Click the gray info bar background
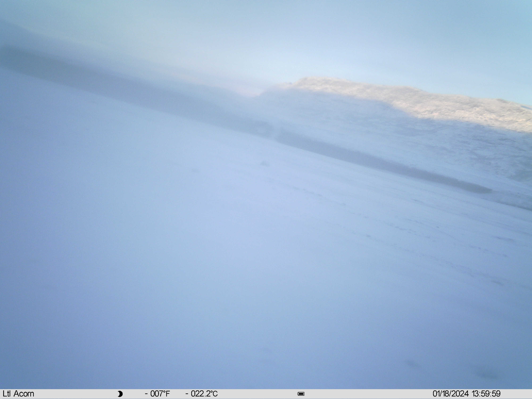The image size is (532, 399). [266, 394]
